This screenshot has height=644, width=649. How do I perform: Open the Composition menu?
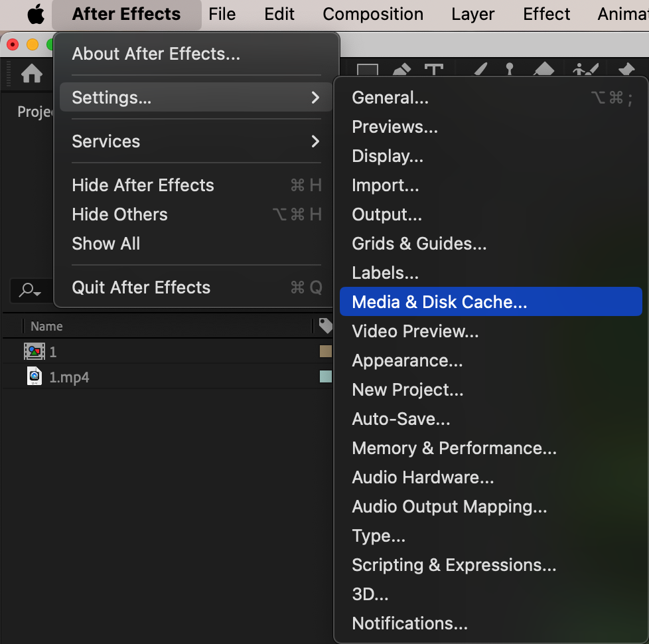pos(373,14)
